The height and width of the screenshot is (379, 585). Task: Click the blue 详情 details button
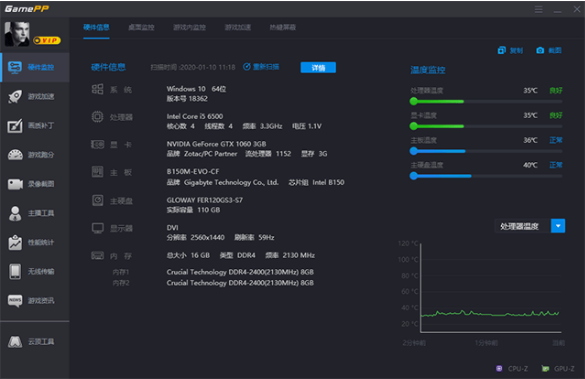click(x=318, y=68)
